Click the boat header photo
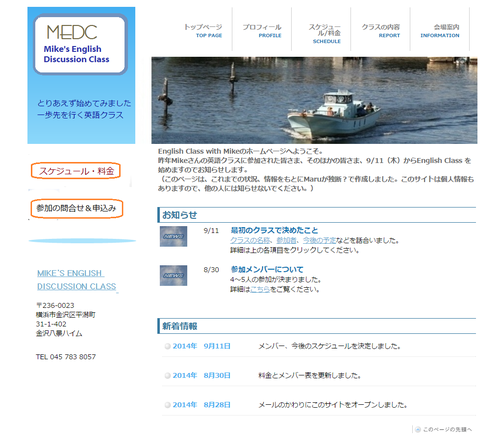Screen dimensions: 500x441 click(314, 100)
